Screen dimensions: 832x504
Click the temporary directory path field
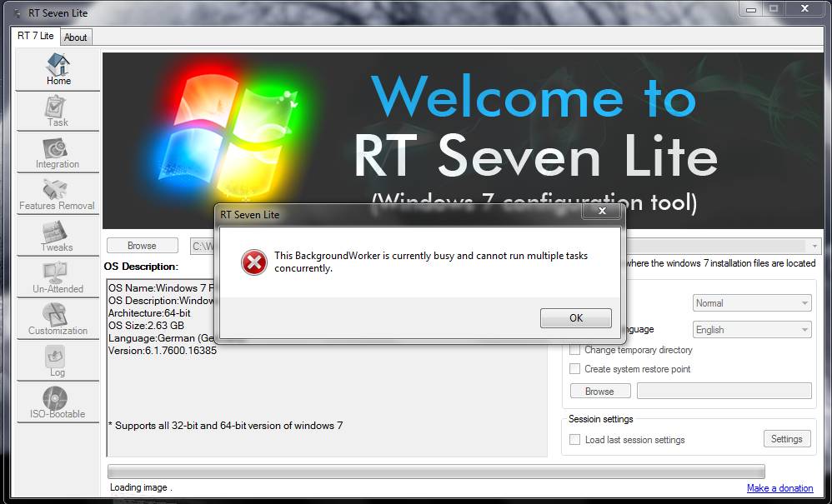pyautogui.click(x=724, y=391)
